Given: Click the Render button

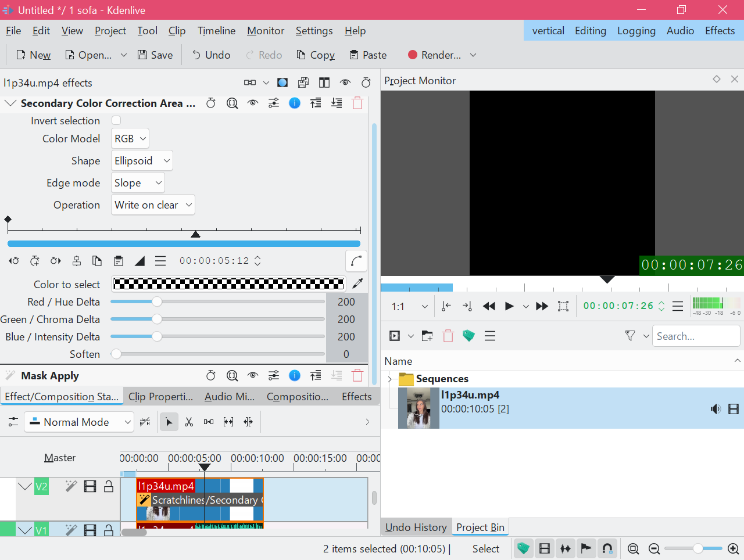Looking at the screenshot, I should 434,55.
